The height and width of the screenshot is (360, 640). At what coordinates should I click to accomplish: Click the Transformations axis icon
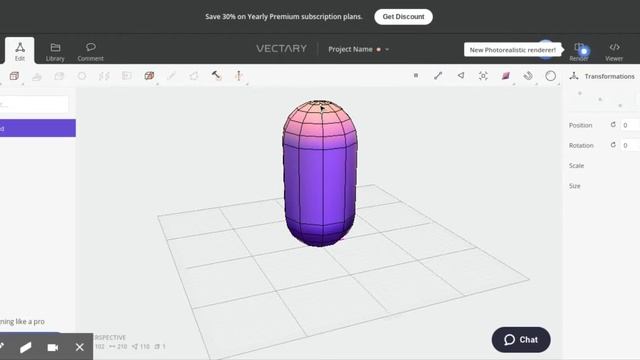[x=574, y=76]
